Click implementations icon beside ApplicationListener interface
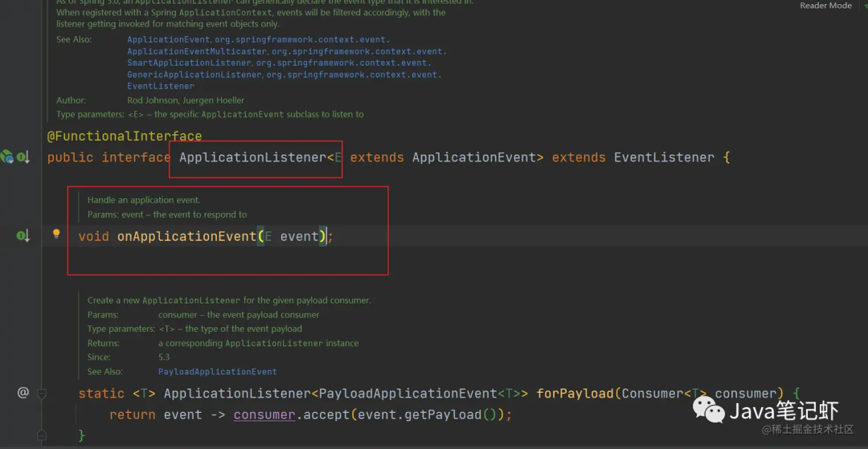The height and width of the screenshot is (449, 868). [x=23, y=157]
